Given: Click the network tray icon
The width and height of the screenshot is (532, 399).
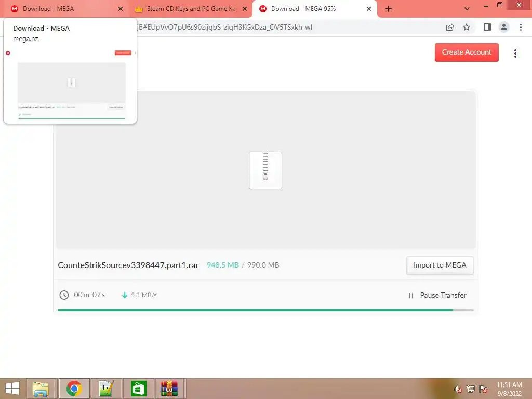Looking at the screenshot, I should pyautogui.click(x=471, y=389).
